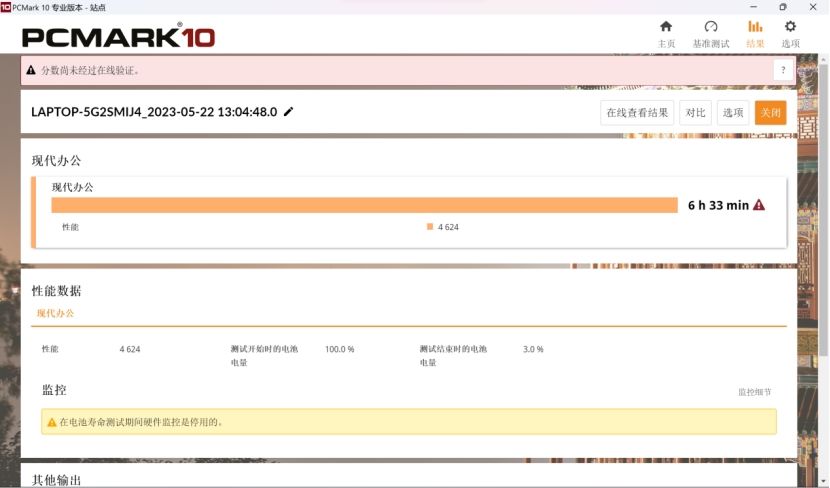
Task: Click the 选项 button beside 对比
Action: (x=733, y=113)
